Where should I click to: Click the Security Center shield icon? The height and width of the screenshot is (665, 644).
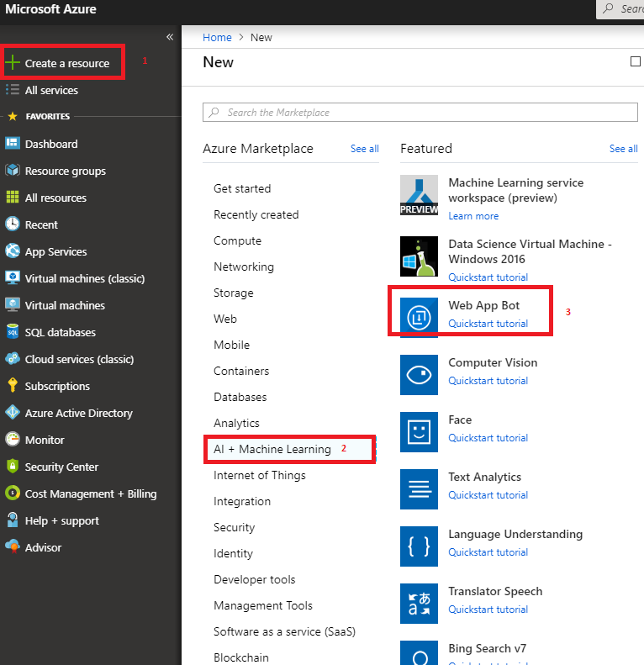(13, 466)
